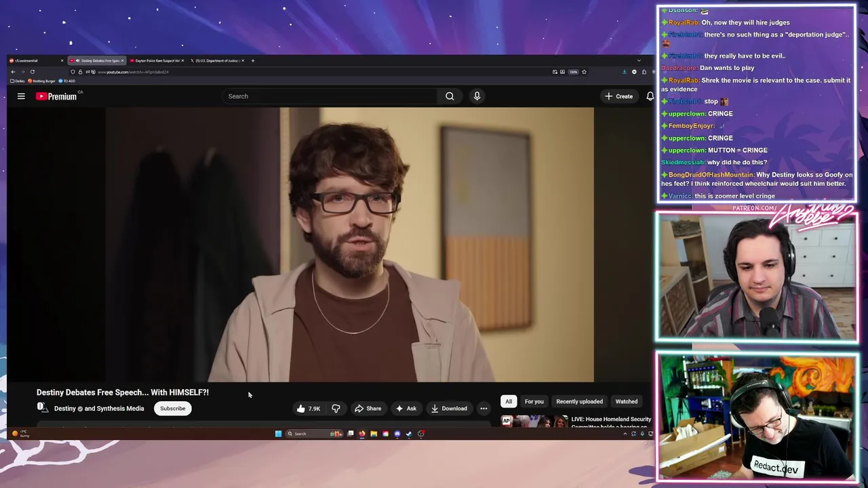Select the All filter chip
868x488 pixels.
point(509,401)
